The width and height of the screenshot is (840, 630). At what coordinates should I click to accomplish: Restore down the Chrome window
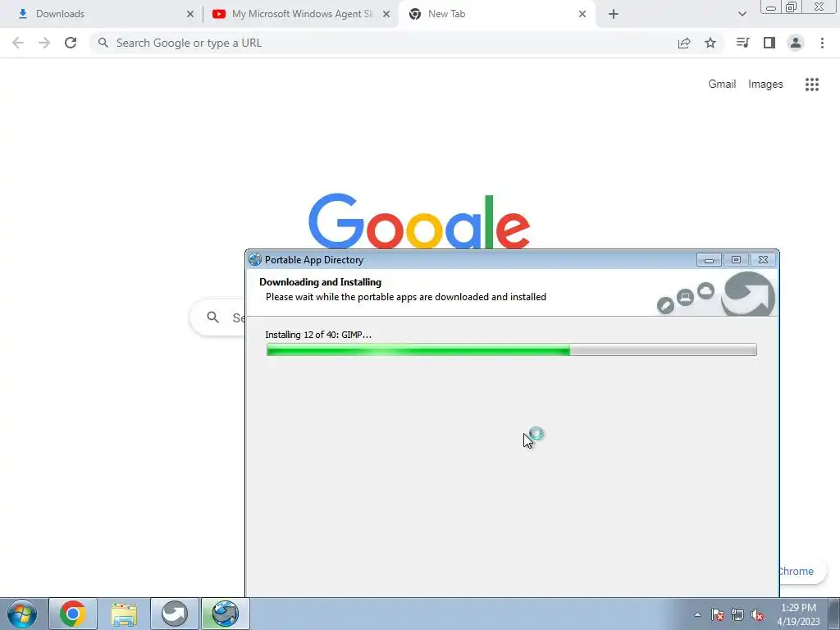(791, 7)
